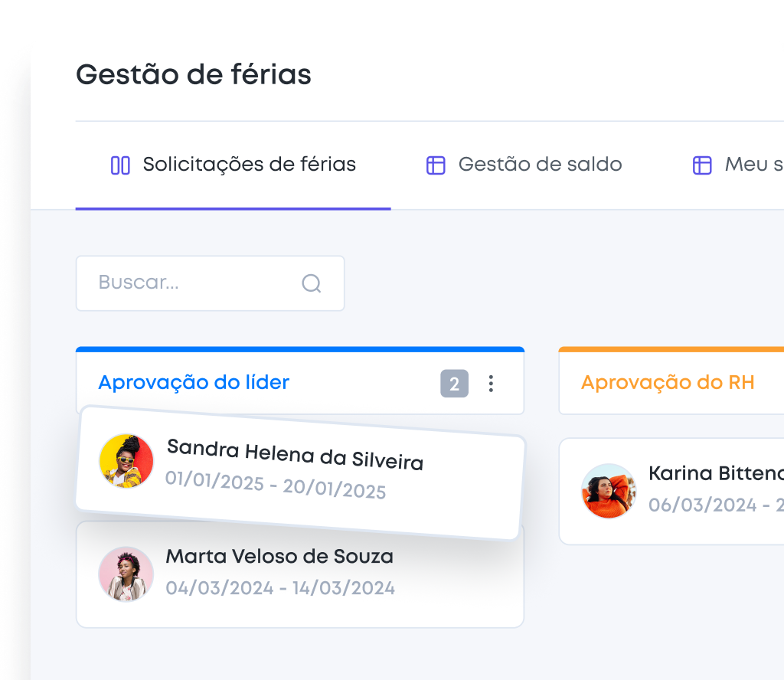Click Marta Veloso de Souza's avatar
The height and width of the screenshot is (680, 784).
tap(126, 574)
